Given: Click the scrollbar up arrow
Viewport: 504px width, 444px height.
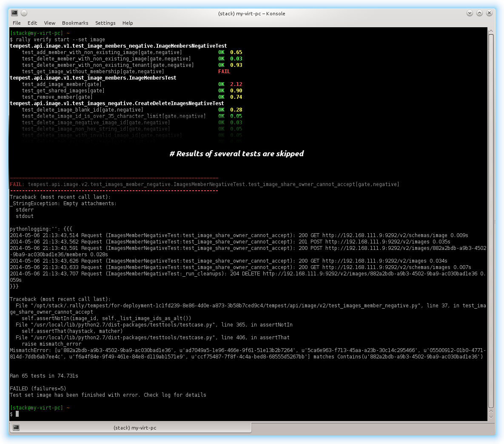Looking at the screenshot, I should point(491,31).
